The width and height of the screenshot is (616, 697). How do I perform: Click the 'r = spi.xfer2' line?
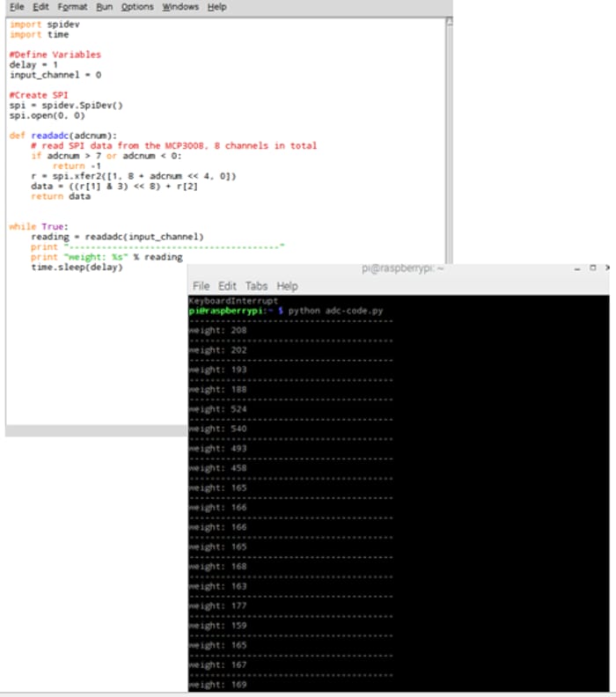tap(134, 176)
